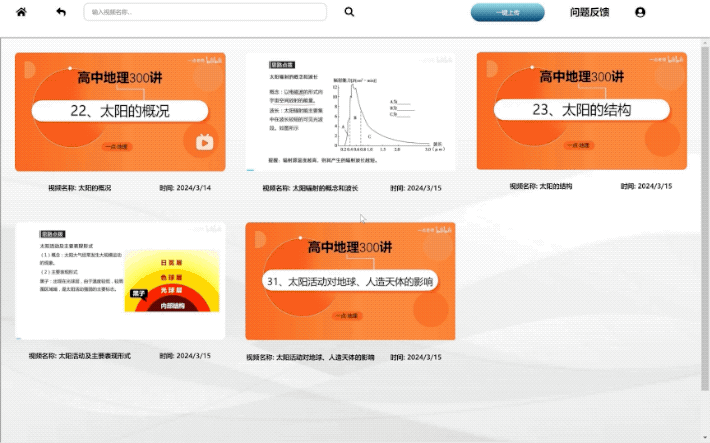The height and width of the screenshot is (443, 710).
Task: Click the TV icon on 太阳的概况 thumbnail
Action: click(205, 142)
